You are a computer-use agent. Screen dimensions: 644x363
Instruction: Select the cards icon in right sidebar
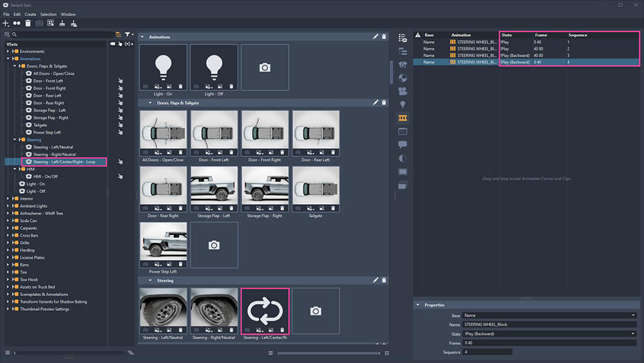pyautogui.click(x=402, y=64)
